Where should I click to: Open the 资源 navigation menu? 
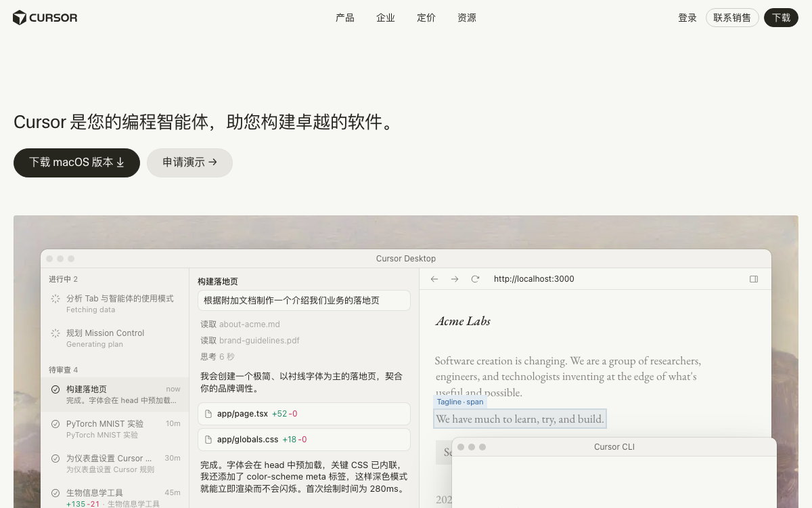[x=467, y=18]
